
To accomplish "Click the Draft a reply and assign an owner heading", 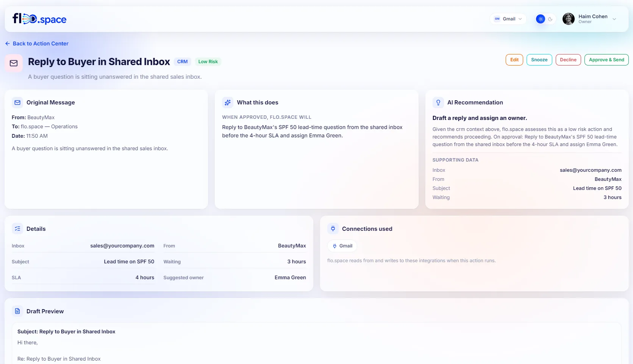I will [480, 118].
